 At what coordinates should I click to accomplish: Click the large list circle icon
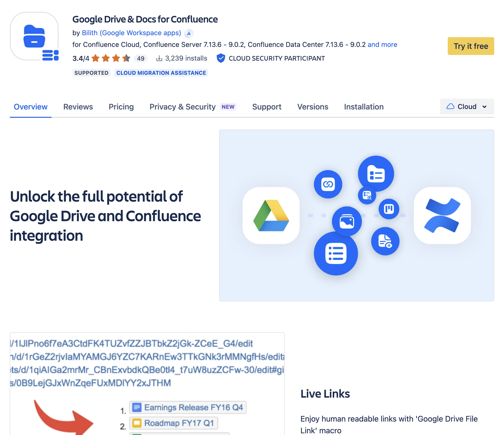pyautogui.click(x=336, y=253)
